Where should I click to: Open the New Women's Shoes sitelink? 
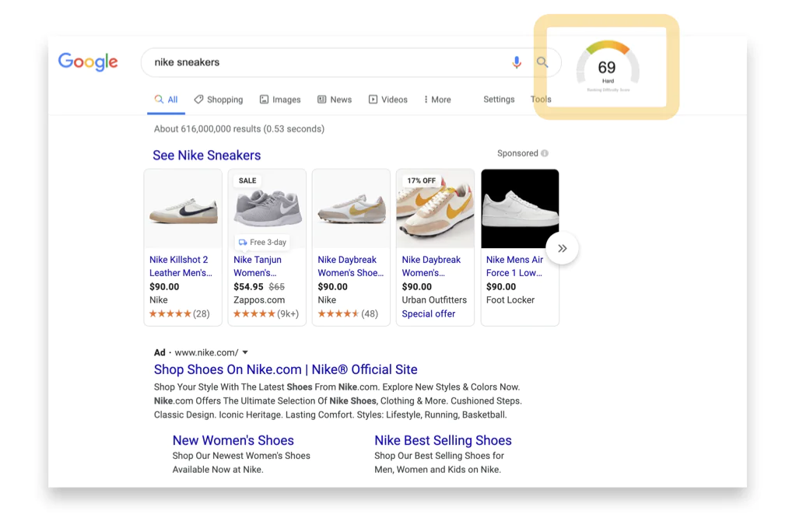[x=233, y=440]
